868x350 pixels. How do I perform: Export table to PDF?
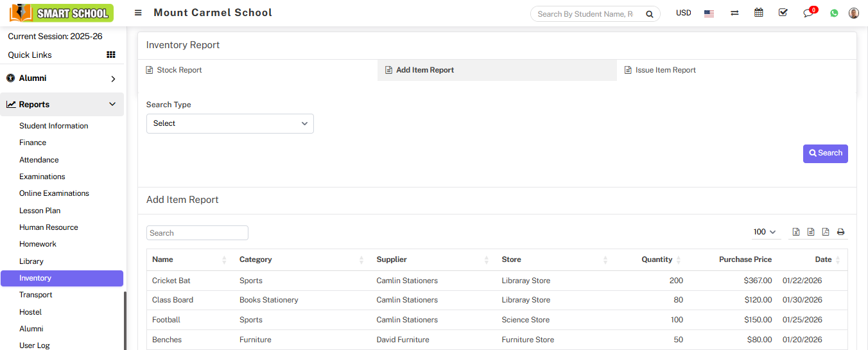pyautogui.click(x=826, y=232)
